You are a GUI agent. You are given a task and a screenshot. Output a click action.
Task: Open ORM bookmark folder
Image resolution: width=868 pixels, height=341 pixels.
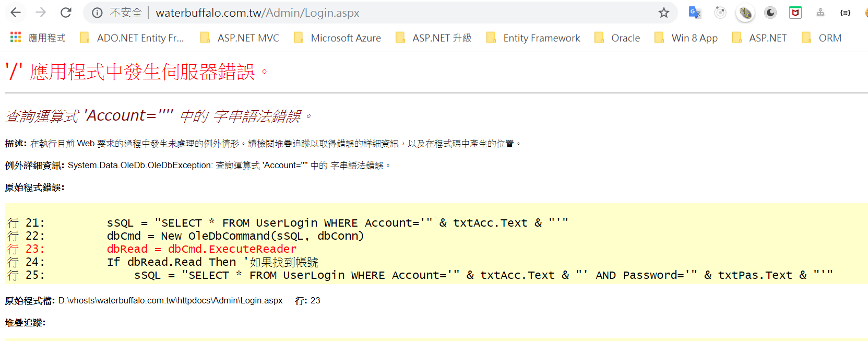822,38
